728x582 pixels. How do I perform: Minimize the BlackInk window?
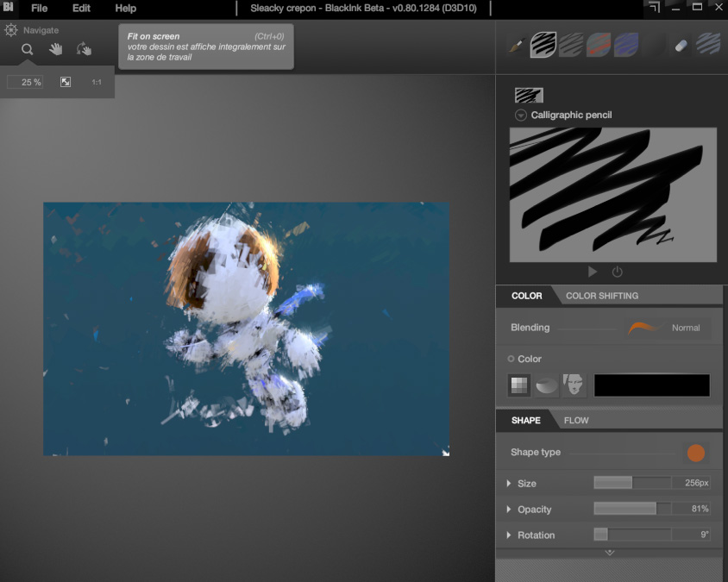tap(676, 8)
